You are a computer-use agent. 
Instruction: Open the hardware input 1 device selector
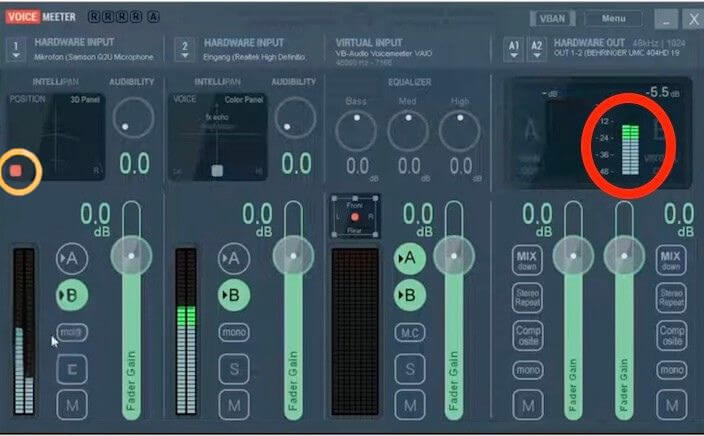click(16, 49)
